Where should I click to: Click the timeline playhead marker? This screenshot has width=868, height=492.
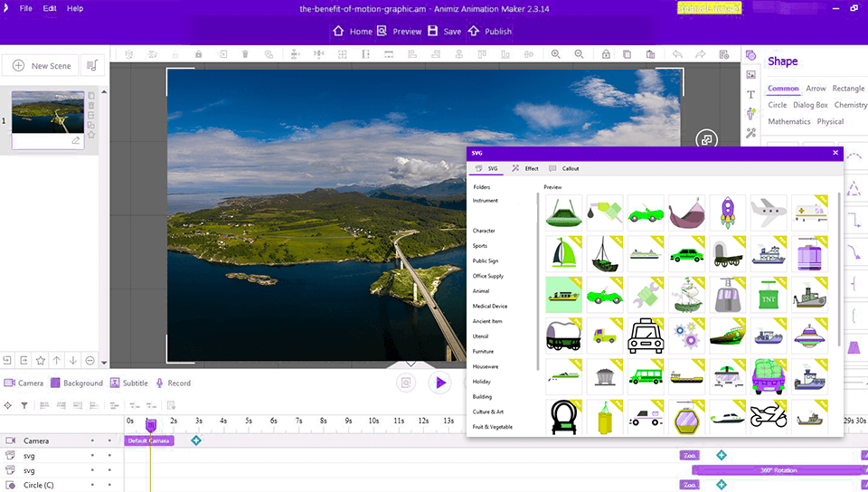[150, 425]
